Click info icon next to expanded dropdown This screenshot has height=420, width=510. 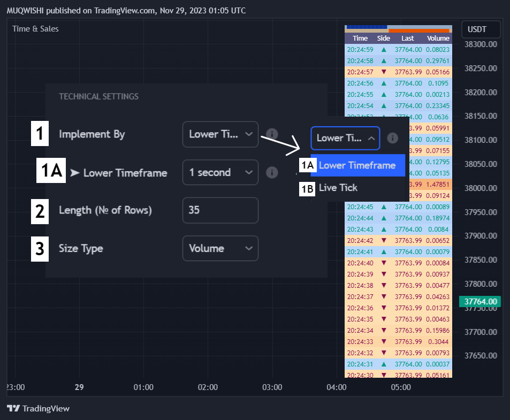pos(393,138)
